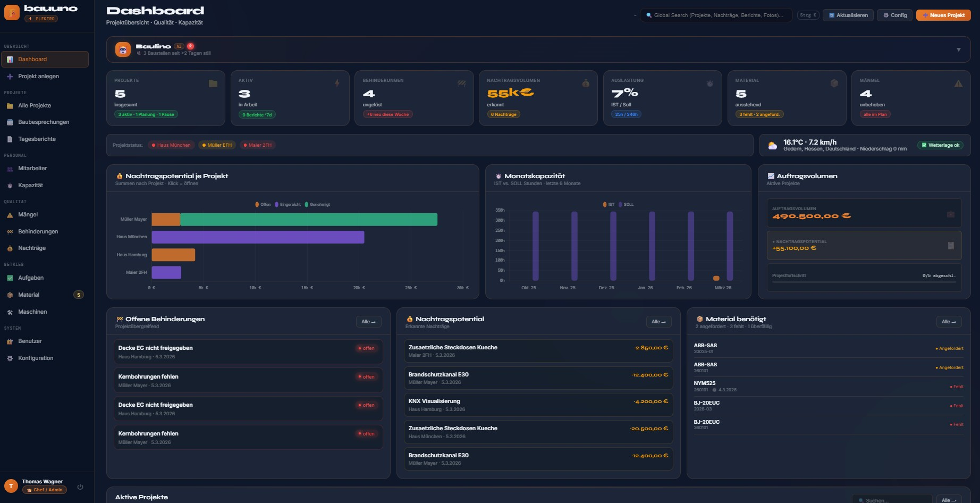Toggle the Offen legend in Nachtragspotential chart
The height and width of the screenshot is (503, 980).
261,204
